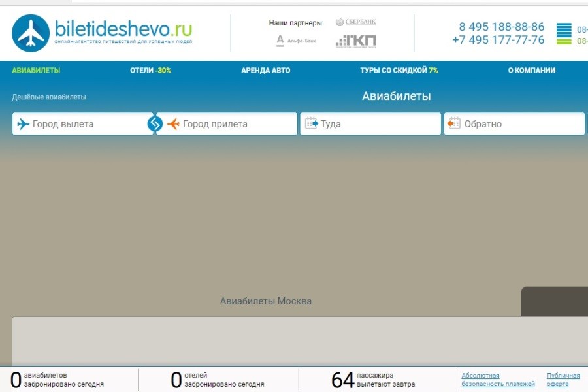Screen dimensions: 588x392
Task: Click the orange arrival plane icon
Action: 173,124
